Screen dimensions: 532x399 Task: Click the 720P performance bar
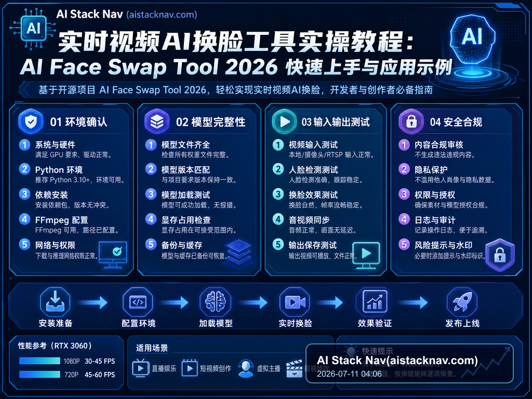pos(39,375)
